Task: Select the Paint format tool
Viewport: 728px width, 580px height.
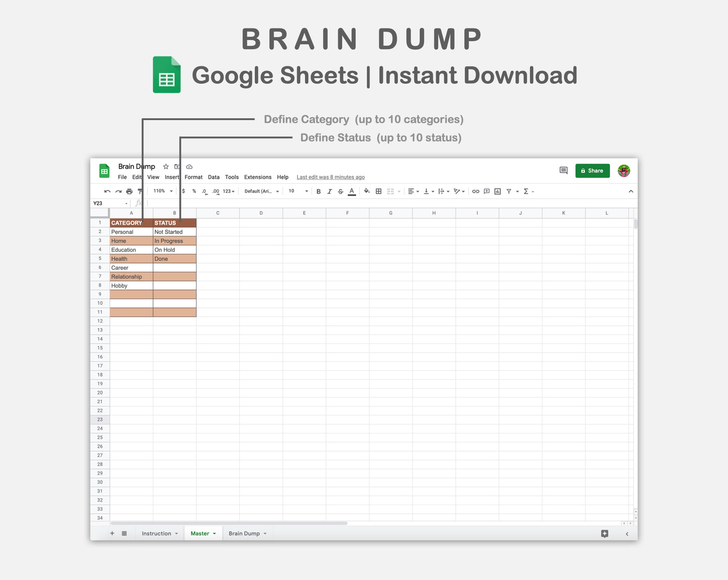Action: (140, 191)
